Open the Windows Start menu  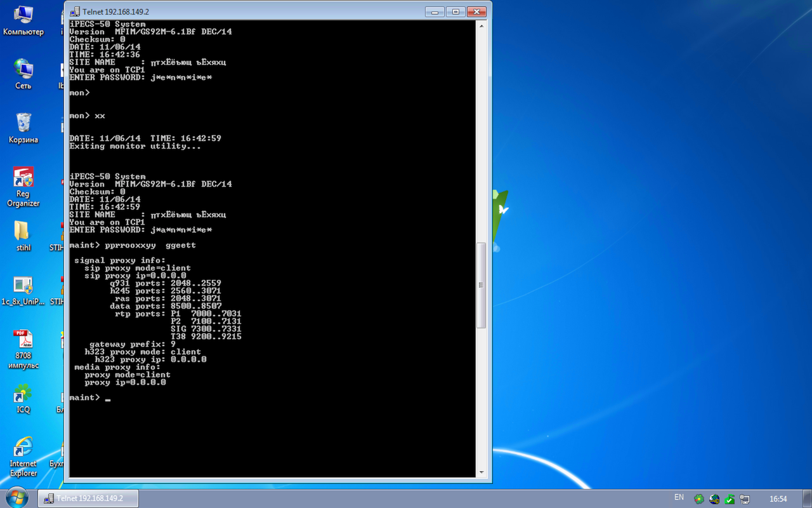(16, 498)
